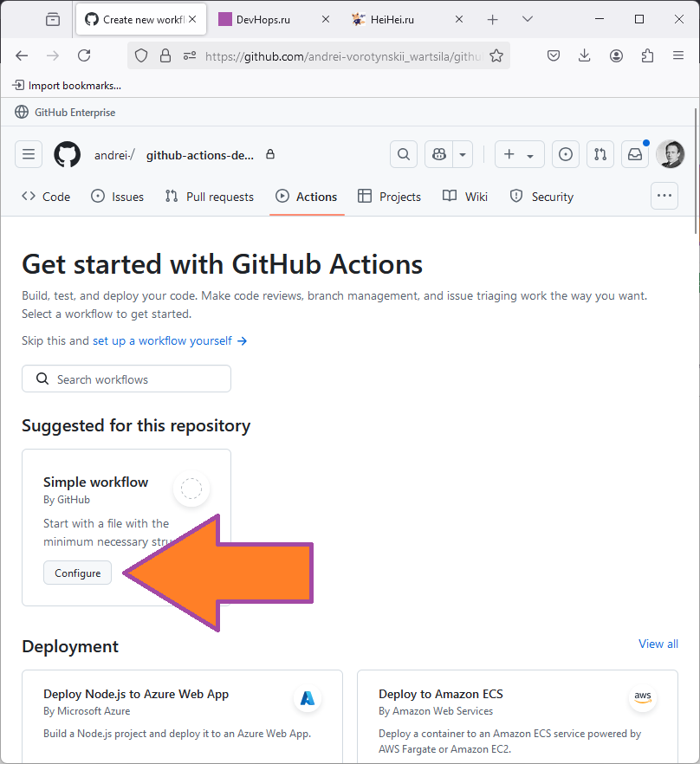Click the private repository lock icon

pos(270,154)
